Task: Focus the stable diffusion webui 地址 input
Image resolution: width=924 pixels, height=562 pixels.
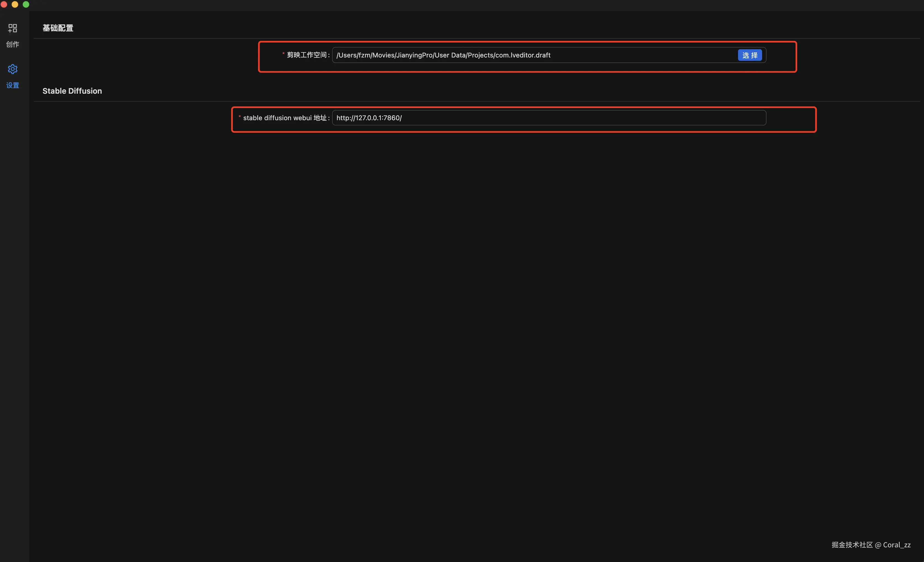Action: point(549,118)
